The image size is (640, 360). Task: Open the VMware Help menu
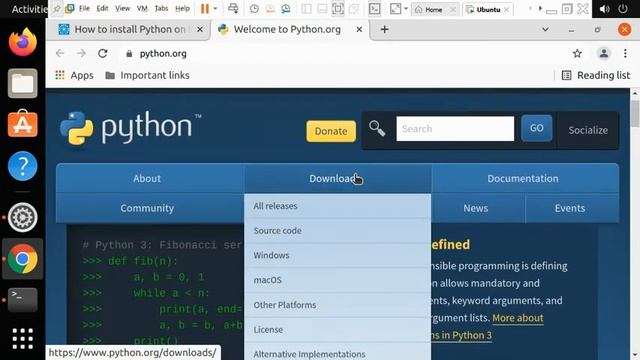click(x=182, y=9)
